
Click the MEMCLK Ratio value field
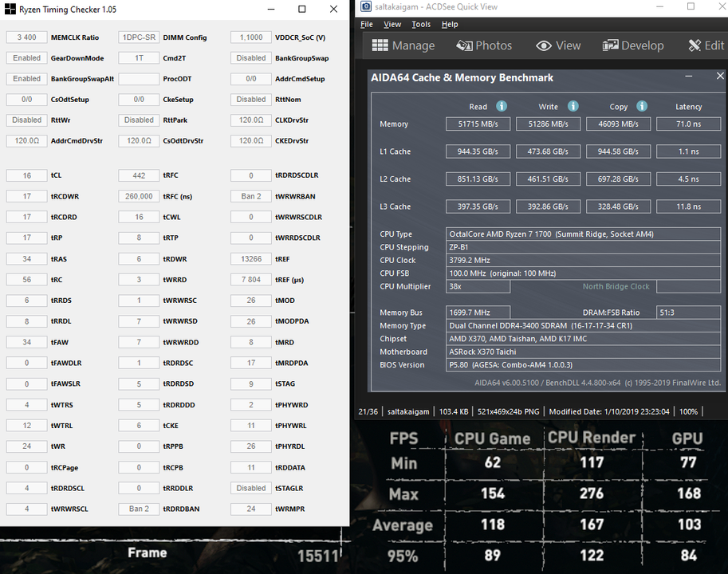(27, 37)
